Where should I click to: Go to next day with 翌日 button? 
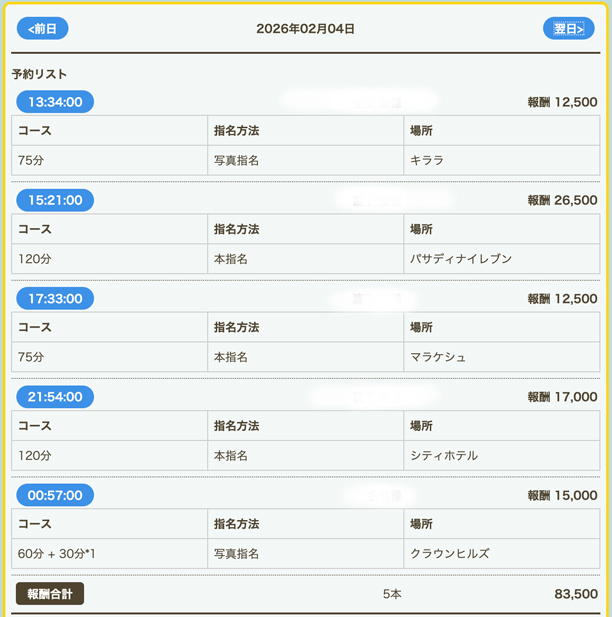568,28
